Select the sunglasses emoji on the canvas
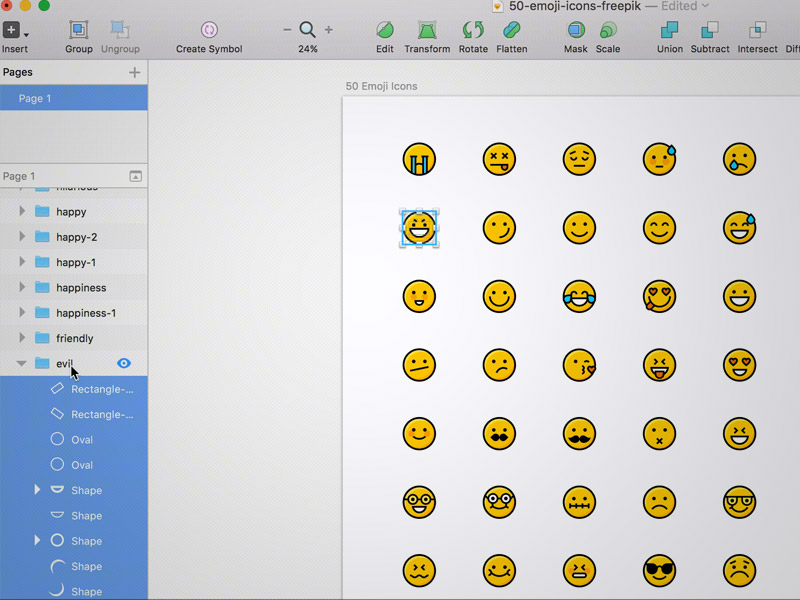The height and width of the screenshot is (600, 800). [x=659, y=570]
